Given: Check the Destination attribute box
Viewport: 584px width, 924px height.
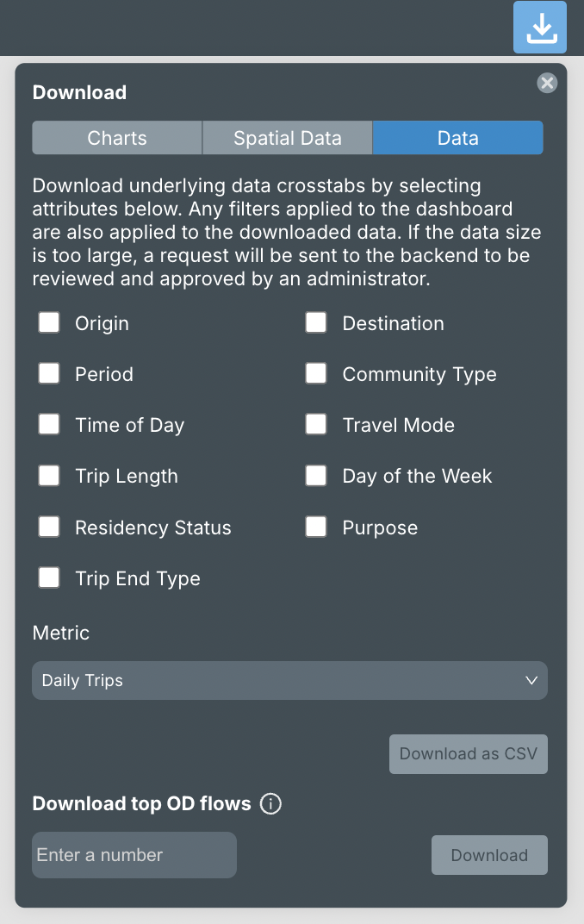Looking at the screenshot, I should [x=316, y=323].
